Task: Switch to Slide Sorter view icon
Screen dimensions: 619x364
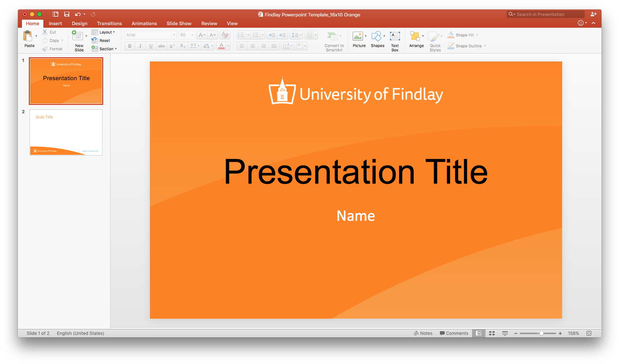Action: (x=492, y=333)
